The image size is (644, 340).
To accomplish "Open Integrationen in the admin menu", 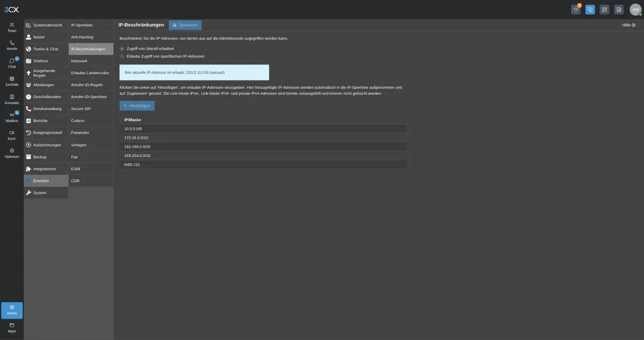I will coord(46,169).
